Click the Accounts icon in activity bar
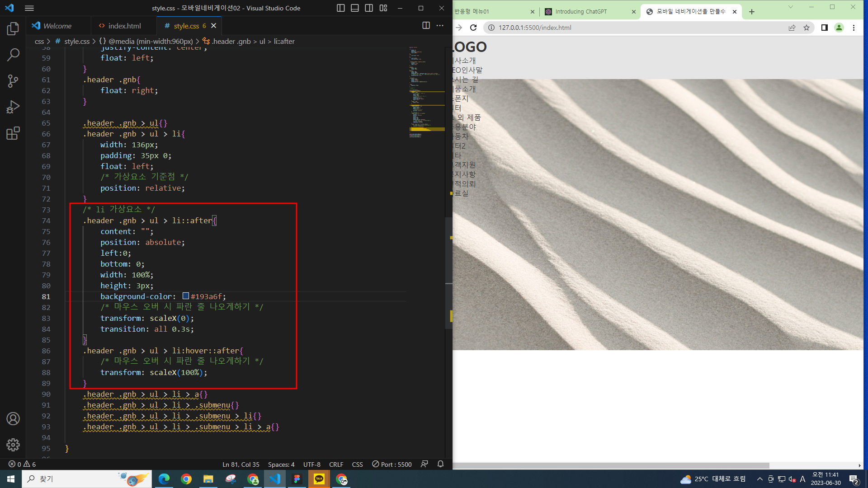The width and height of the screenshot is (868, 488). (x=13, y=418)
